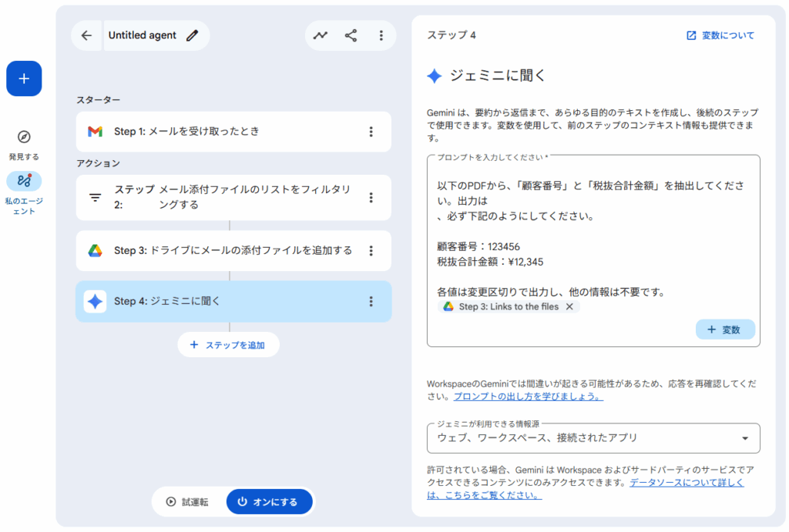Open Step 4's three-dot menu
Viewport: 789px width, 532px height.
[x=372, y=302]
